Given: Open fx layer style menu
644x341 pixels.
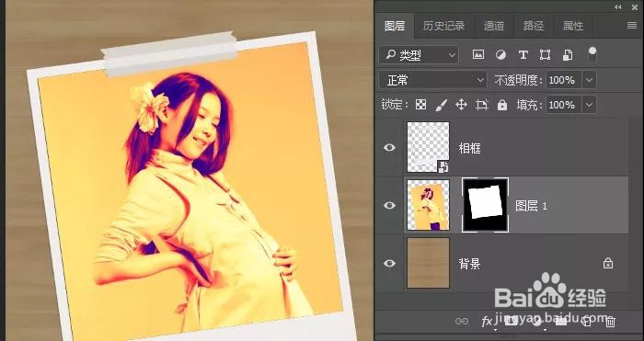Looking at the screenshot, I should point(487,322).
